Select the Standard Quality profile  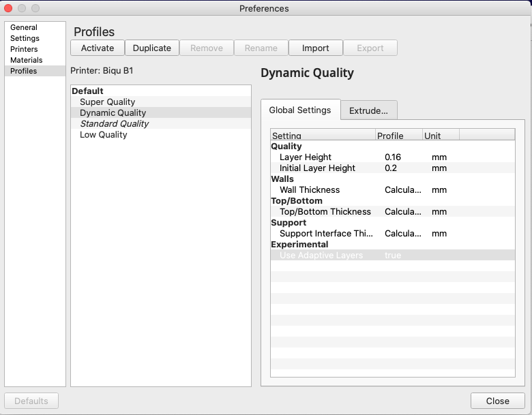pos(161,123)
